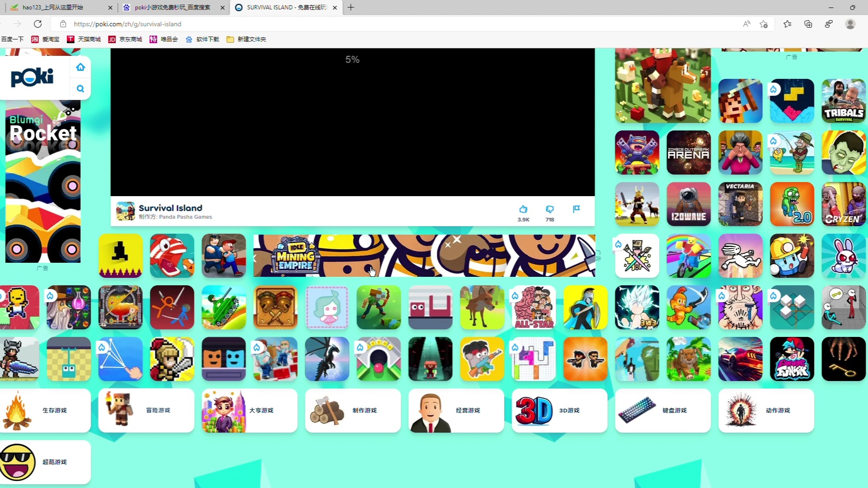The image size is (868, 488).
Task: Open 百度一下 bookmark
Action: click(x=12, y=39)
